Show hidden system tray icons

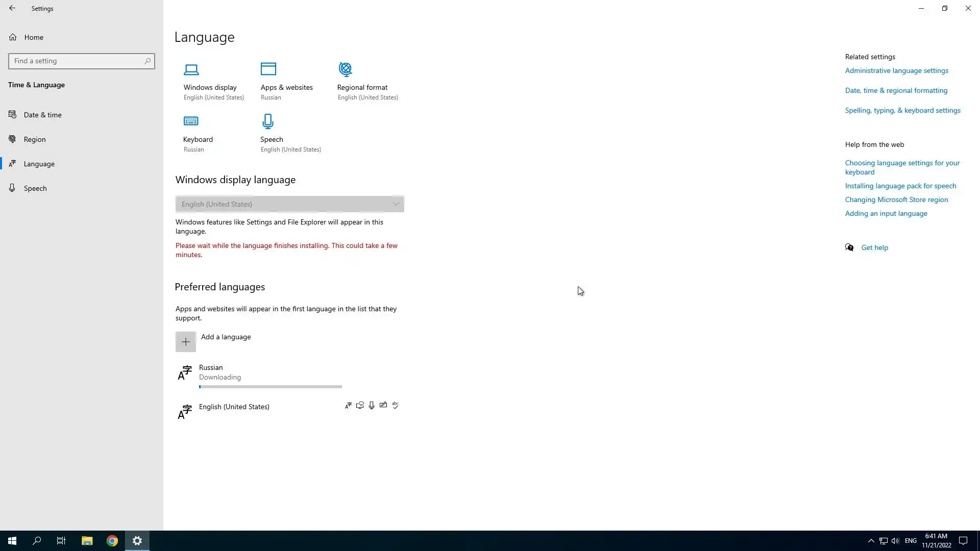point(871,541)
